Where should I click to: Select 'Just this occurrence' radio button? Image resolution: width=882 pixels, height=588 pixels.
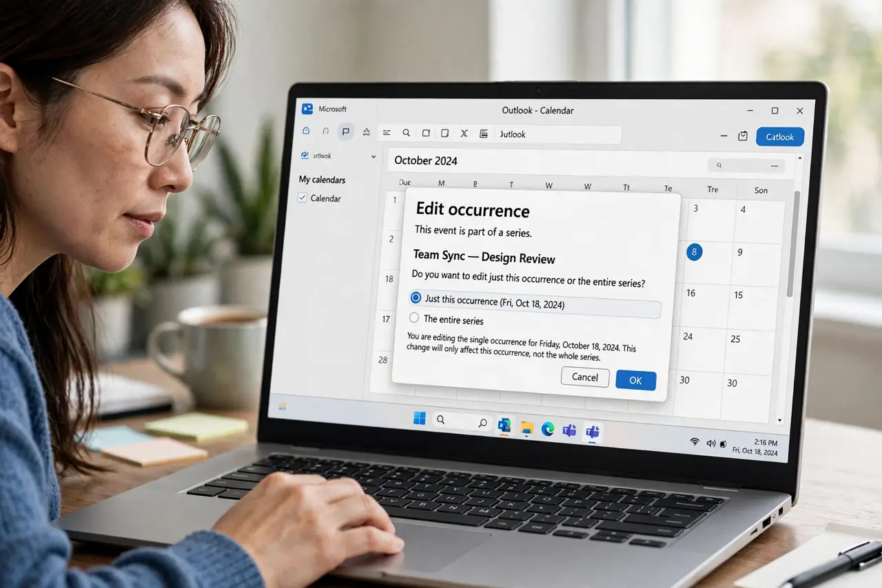416,298
